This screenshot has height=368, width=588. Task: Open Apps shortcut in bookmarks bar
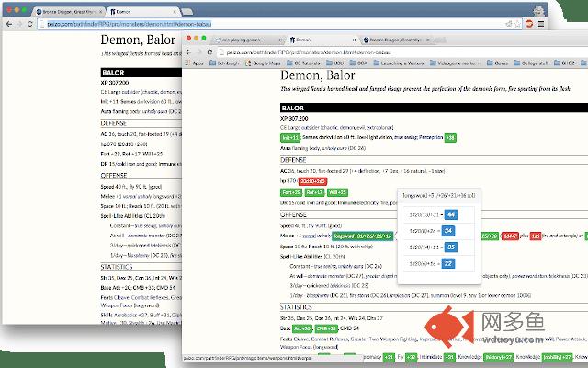pos(194,63)
